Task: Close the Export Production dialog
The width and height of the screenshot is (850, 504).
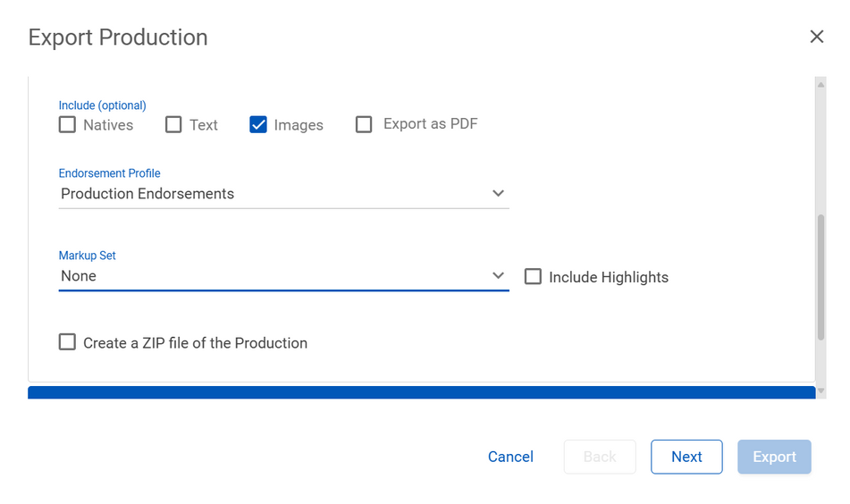Action: tap(816, 37)
